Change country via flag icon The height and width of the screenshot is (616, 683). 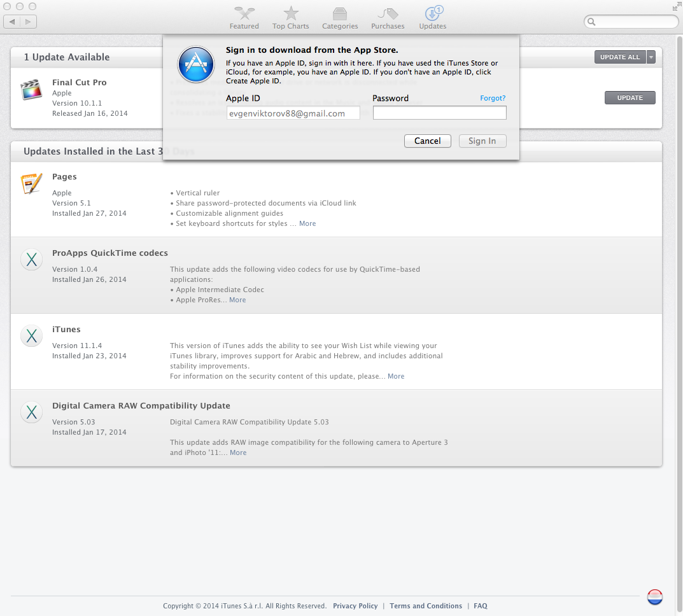tap(655, 597)
